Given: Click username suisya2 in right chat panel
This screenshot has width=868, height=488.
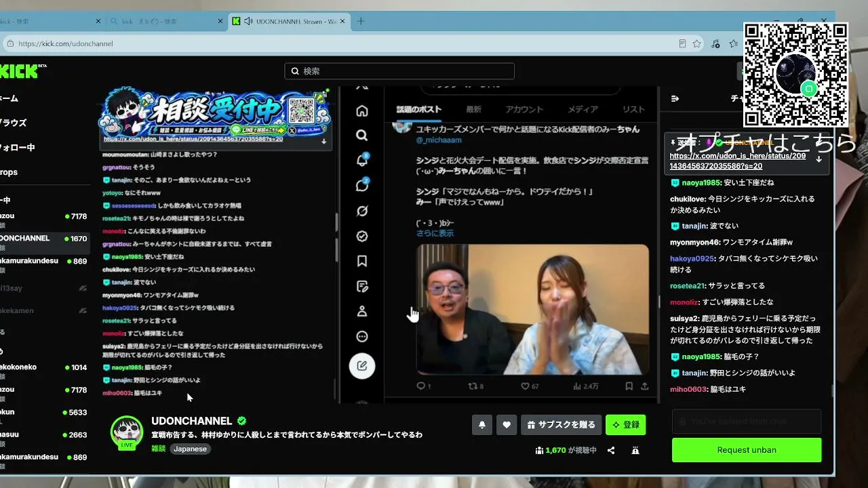Looking at the screenshot, I should pyautogui.click(x=684, y=319).
